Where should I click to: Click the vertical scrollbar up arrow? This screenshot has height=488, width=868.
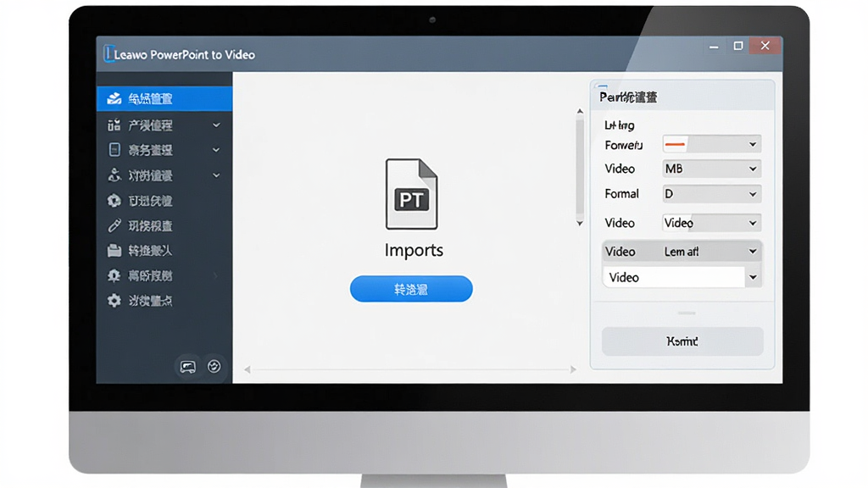click(580, 111)
